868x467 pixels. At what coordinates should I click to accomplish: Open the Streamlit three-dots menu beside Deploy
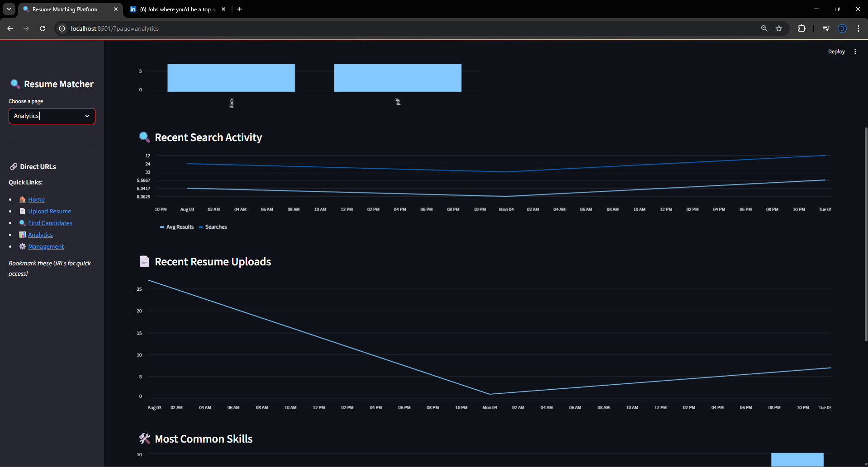pos(855,52)
